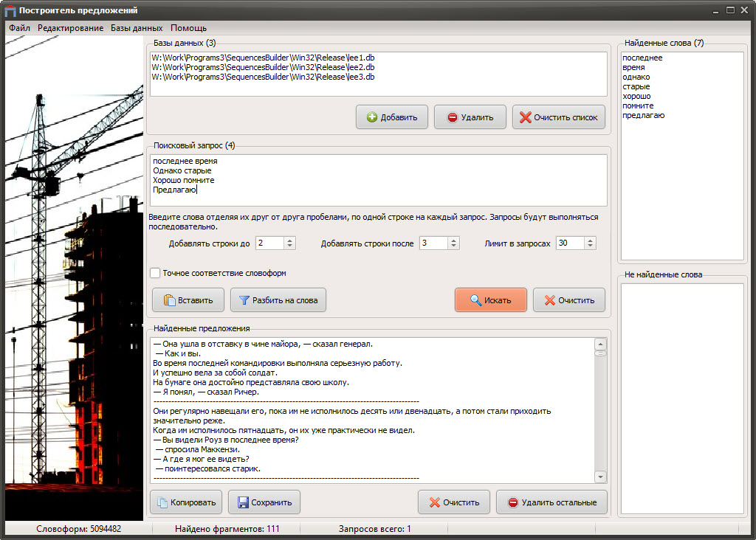Click query line "Предлагаю"
The width and height of the screenshot is (756, 540).
[x=174, y=190]
